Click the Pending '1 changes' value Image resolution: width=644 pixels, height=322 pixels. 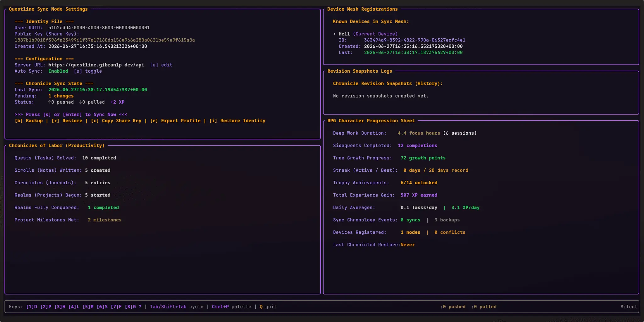tap(61, 96)
